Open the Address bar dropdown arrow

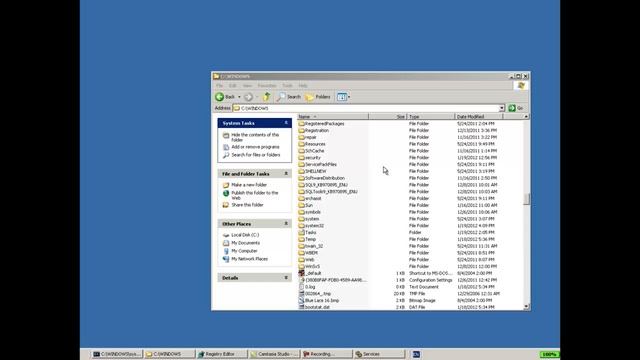click(502, 108)
